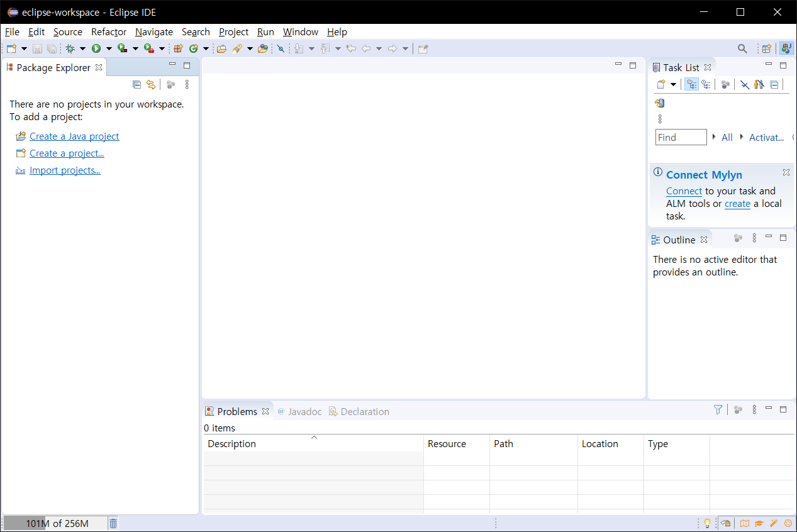The width and height of the screenshot is (797, 532).
Task: Click the Save disk icon
Action: pos(38,48)
